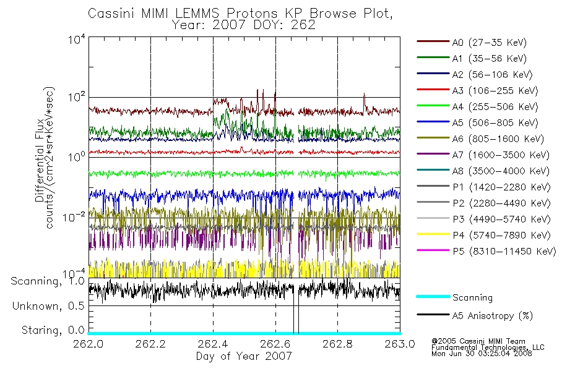Click the A3 (106-255 KeV) legend label

(x=495, y=91)
